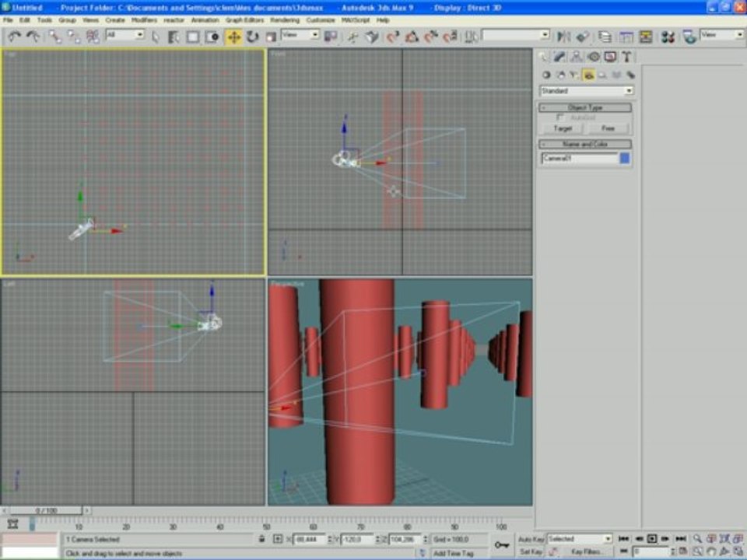
Task: Open the Rendering menu
Action: 284,19
